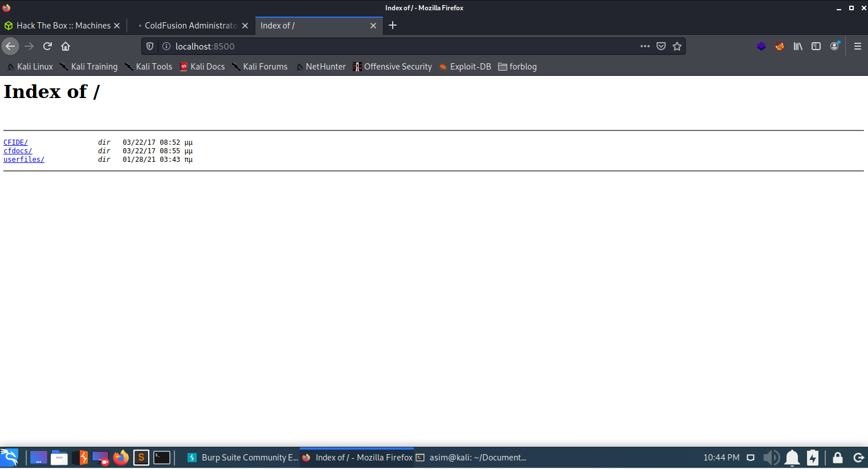The height and width of the screenshot is (469, 868).
Task: Close the ColdFusion Administrator tab
Action: coord(245,26)
